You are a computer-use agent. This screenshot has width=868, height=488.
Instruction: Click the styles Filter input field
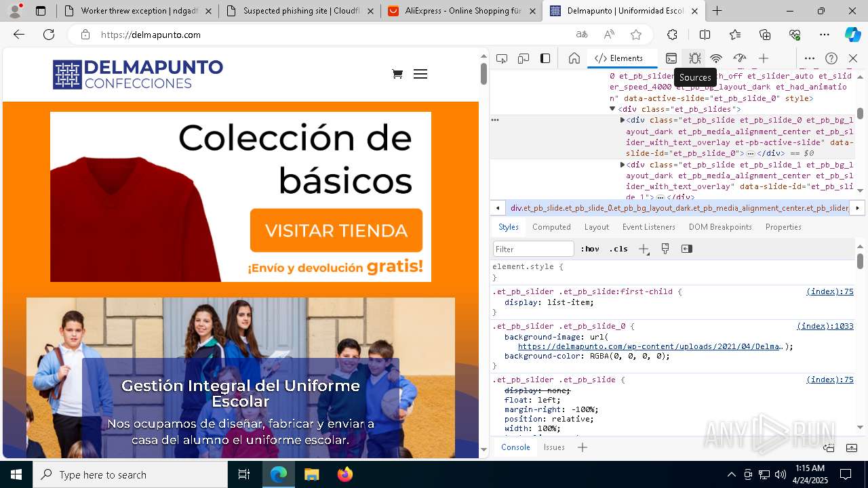tap(534, 249)
